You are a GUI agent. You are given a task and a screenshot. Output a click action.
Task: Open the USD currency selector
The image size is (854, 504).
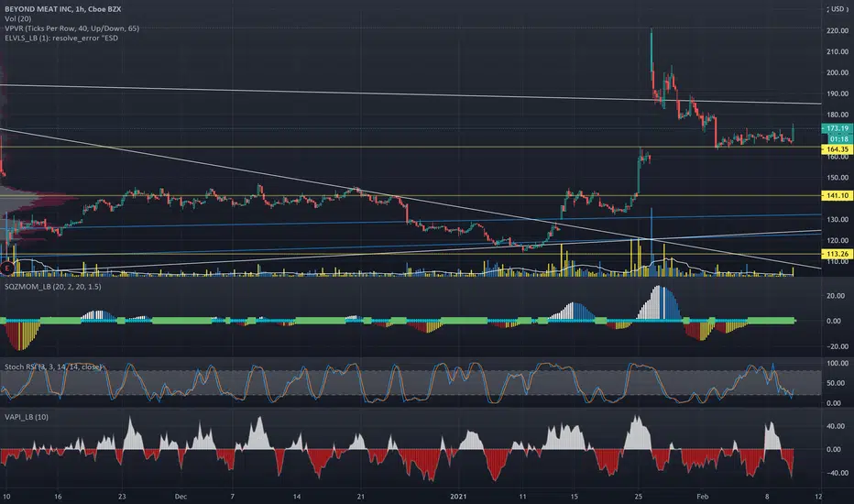tap(838, 9)
